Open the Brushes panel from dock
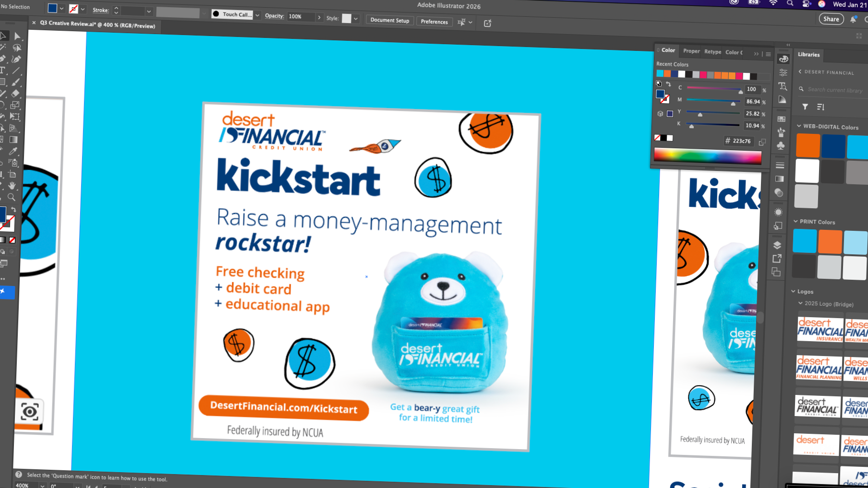This screenshot has height=488, width=868. click(781, 132)
